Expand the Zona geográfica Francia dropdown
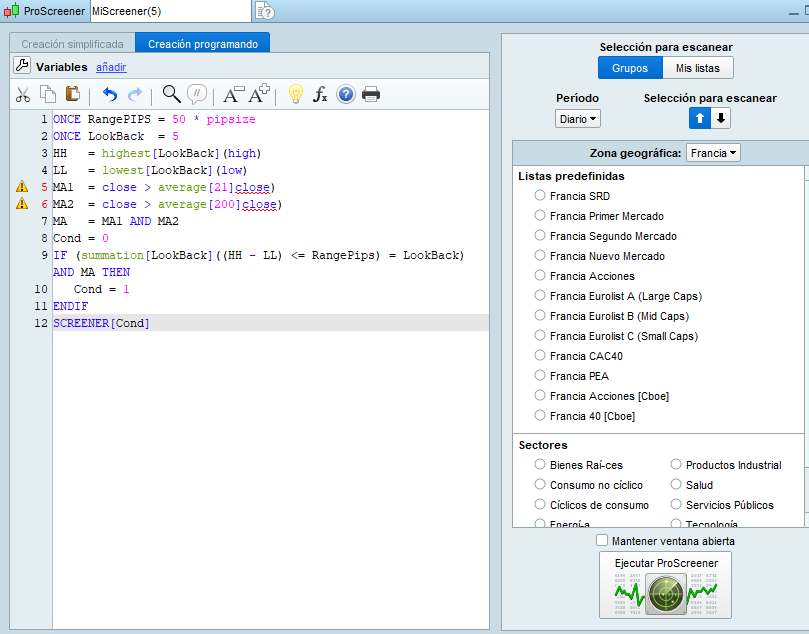809x634 pixels. point(714,153)
